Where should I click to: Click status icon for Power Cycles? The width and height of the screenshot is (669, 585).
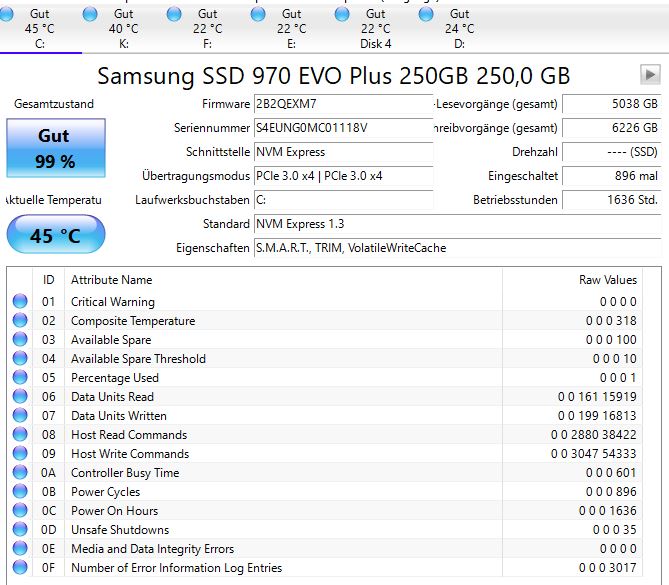(20, 491)
